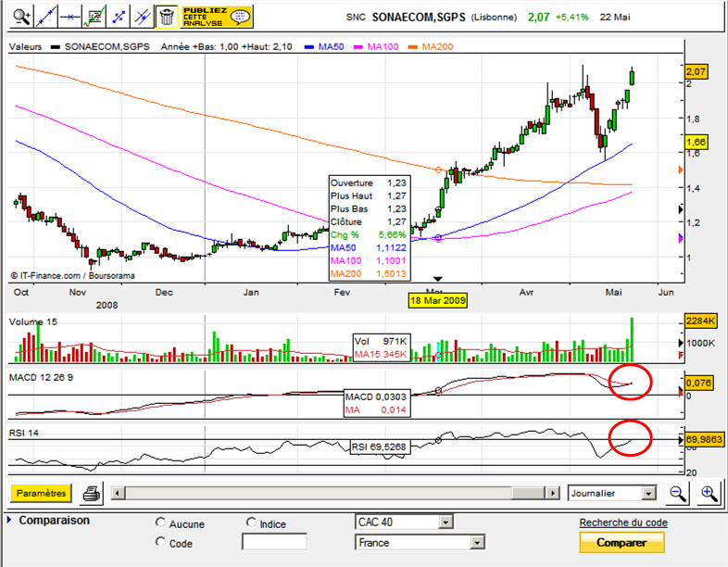Select the Aucune radio button
The height and width of the screenshot is (567, 728).
tap(160, 523)
